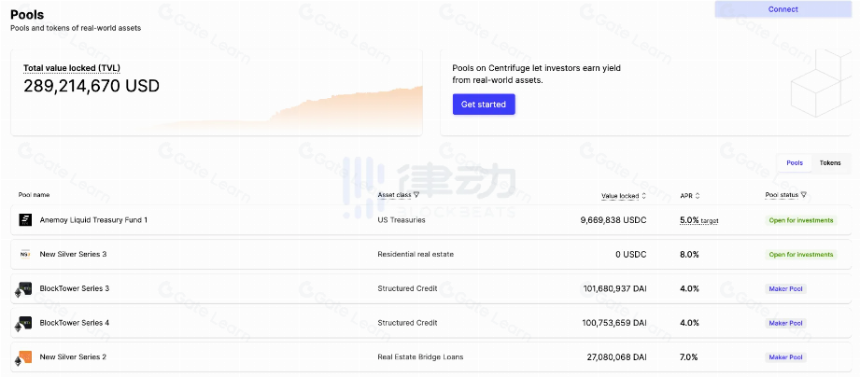Click the 101,680,937 DAI value
The height and width of the screenshot is (377, 860).
[x=614, y=289]
